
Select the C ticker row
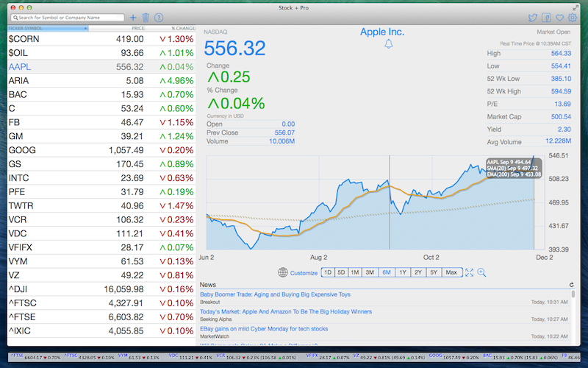click(101, 108)
